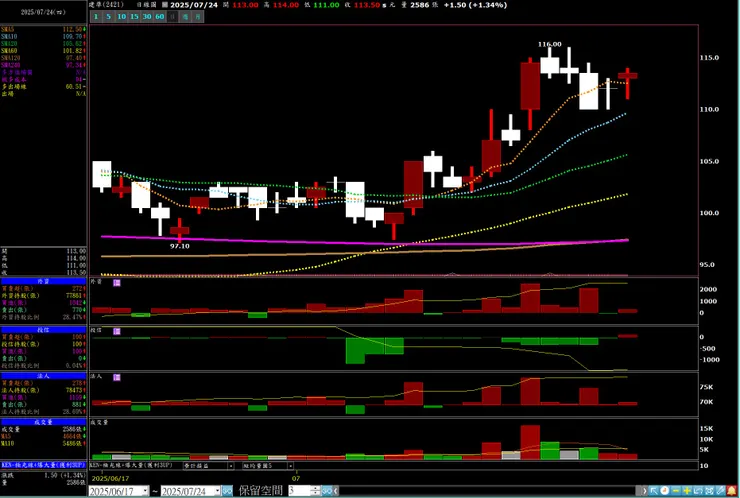The height and width of the screenshot is (498, 740).
Task: Click the purple settings icon in 投信 panel
Action: coord(117,331)
